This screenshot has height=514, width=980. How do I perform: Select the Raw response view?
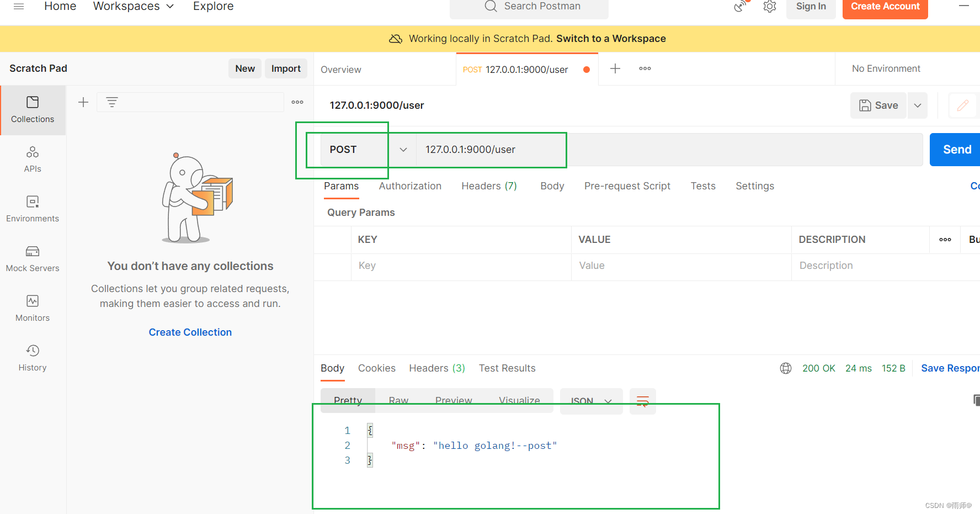[398, 400]
